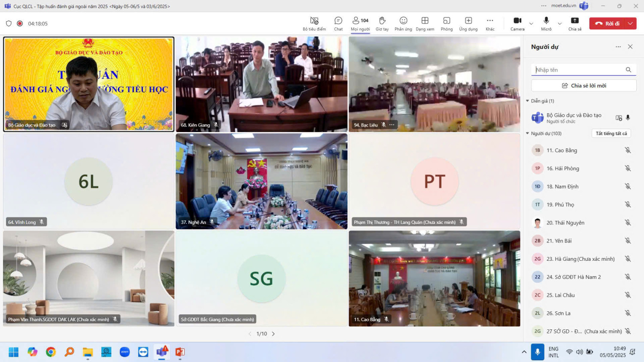Select the 68. Kiên Giang video tile

(x=261, y=84)
